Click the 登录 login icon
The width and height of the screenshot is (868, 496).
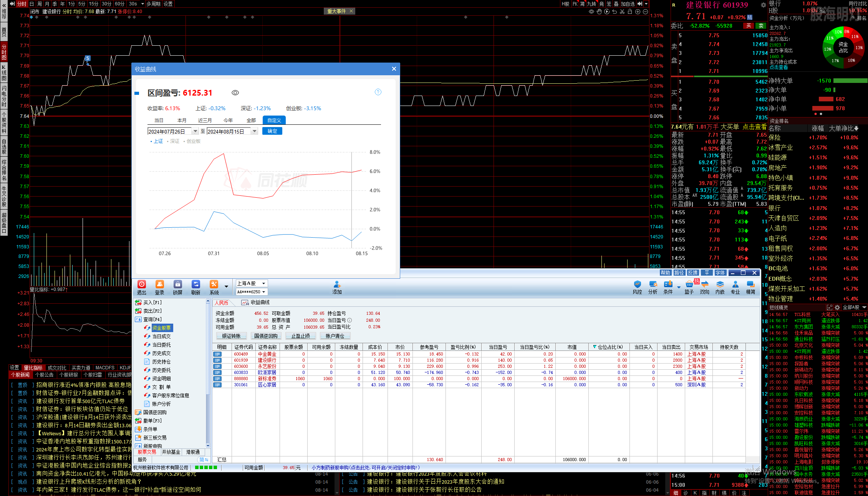point(159,287)
